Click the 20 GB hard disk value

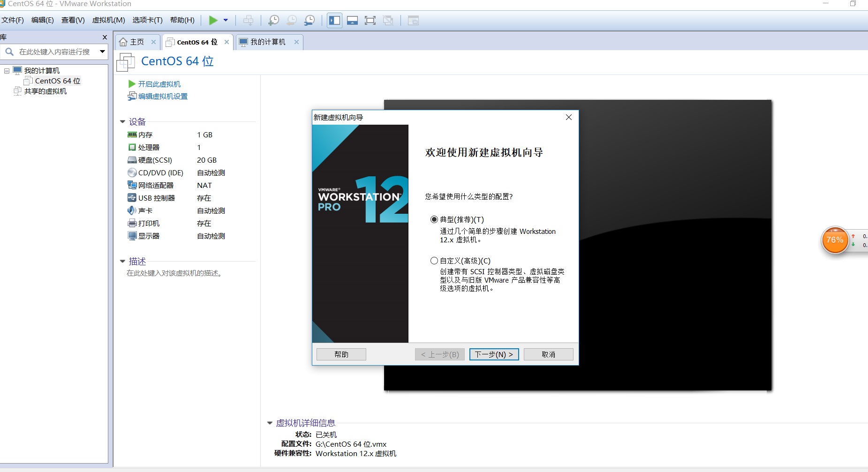(207, 160)
